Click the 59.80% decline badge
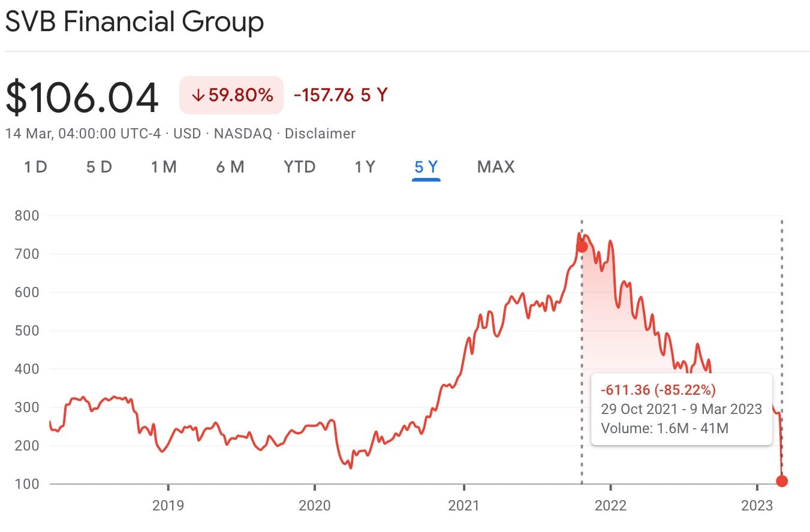 click(231, 95)
